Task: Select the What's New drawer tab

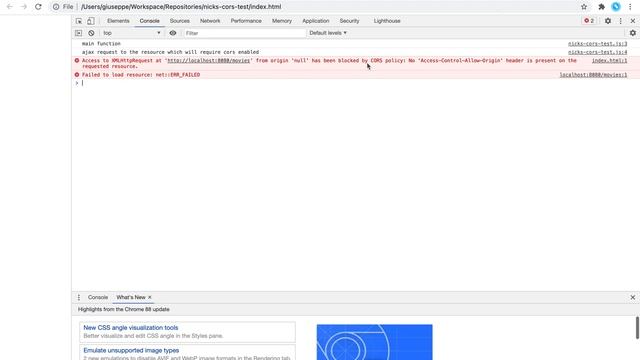Action: click(x=131, y=298)
